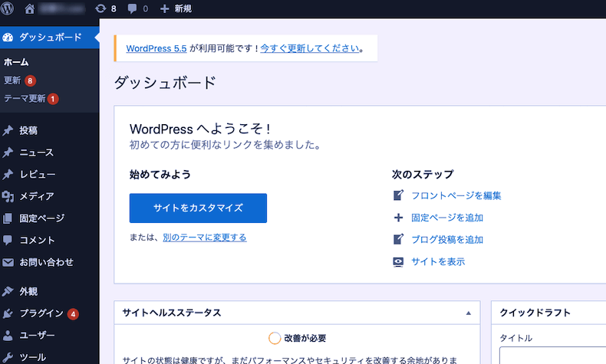Click ブログ投稿を追加 link
606x364 pixels.
(x=447, y=240)
